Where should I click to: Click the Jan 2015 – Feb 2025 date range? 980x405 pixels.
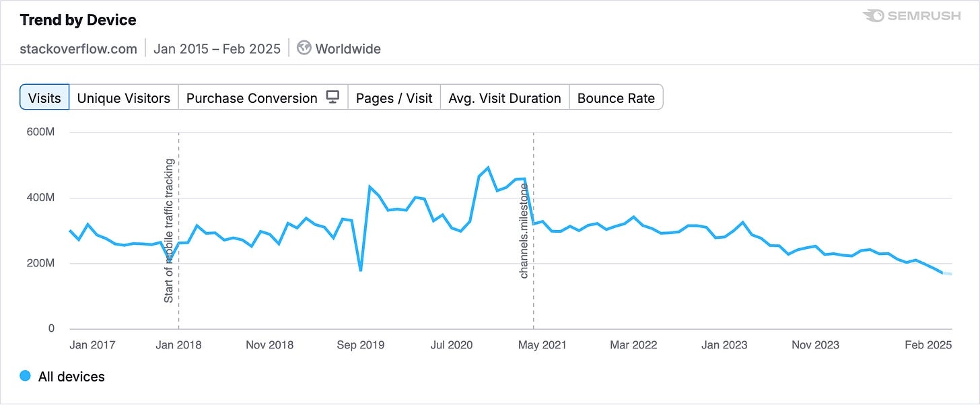point(217,48)
